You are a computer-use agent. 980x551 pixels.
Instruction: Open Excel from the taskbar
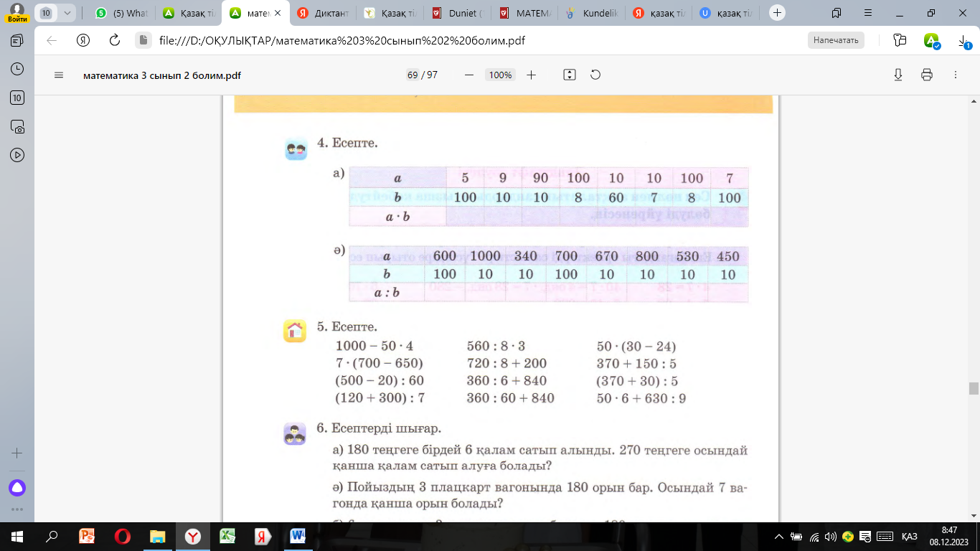pos(227,536)
